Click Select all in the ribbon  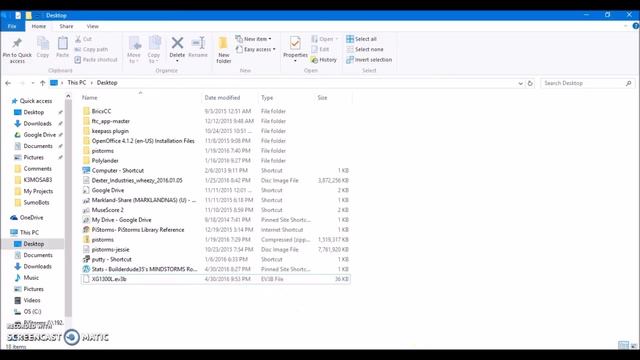[361, 39]
